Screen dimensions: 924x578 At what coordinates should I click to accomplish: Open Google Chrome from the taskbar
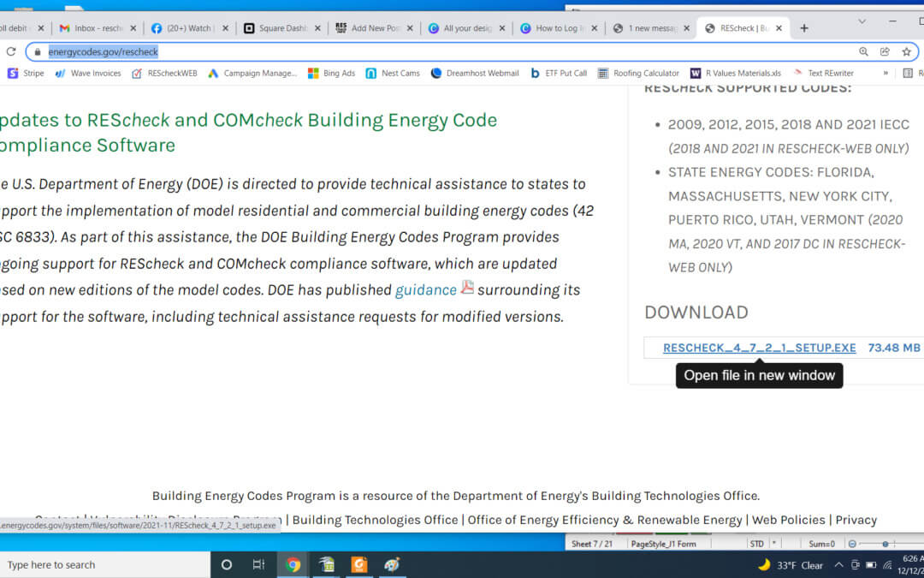[x=293, y=564]
